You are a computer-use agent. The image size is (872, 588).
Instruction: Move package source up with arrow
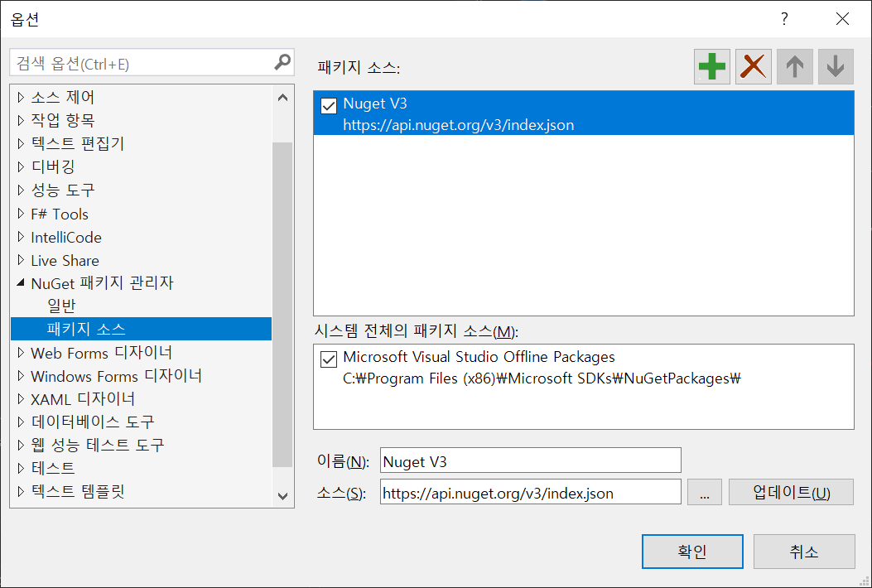pyautogui.click(x=795, y=67)
